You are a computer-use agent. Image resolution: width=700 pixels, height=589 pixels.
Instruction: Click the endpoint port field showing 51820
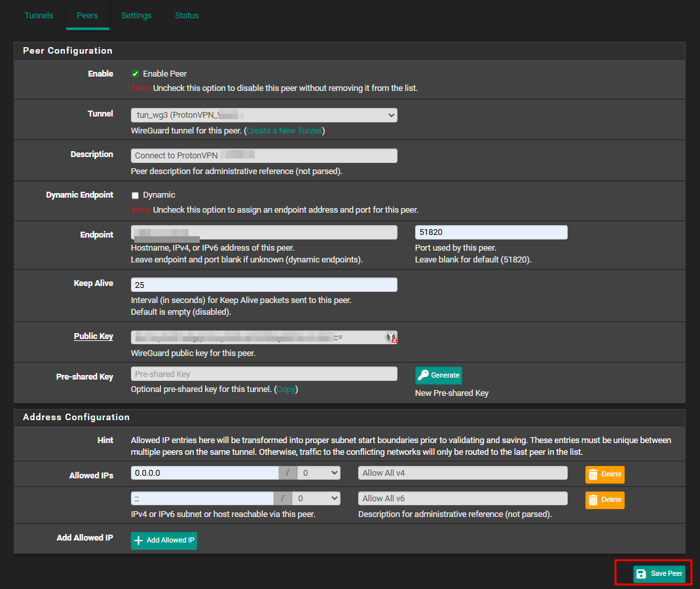[x=491, y=232]
